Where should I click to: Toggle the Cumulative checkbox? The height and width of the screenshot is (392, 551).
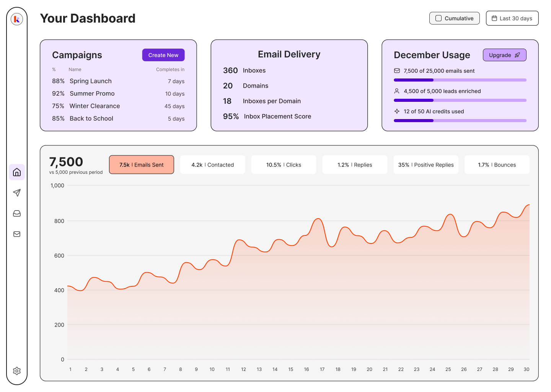(439, 18)
